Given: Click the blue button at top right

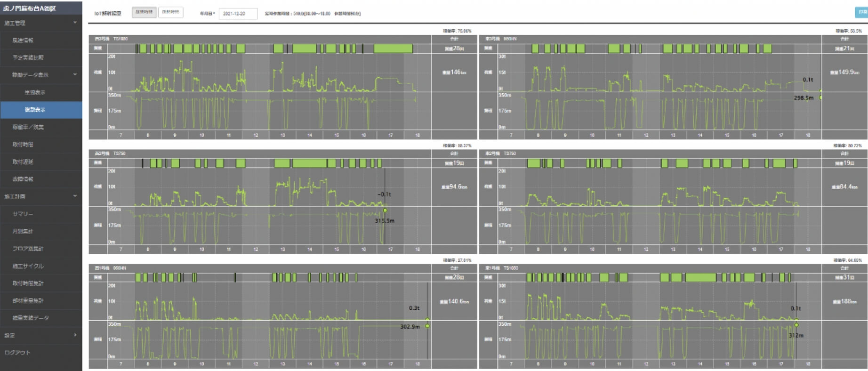Looking at the screenshot, I should pyautogui.click(x=861, y=13).
